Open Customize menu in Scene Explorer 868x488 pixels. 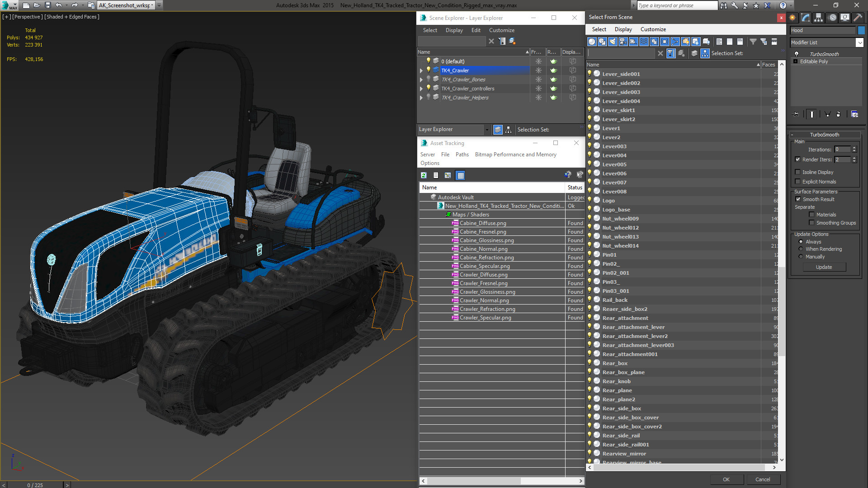tap(501, 30)
